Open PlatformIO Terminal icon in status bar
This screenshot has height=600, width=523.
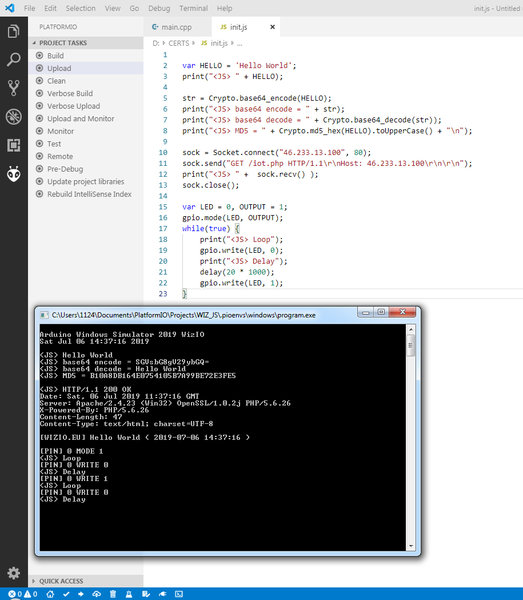click(179, 594)
